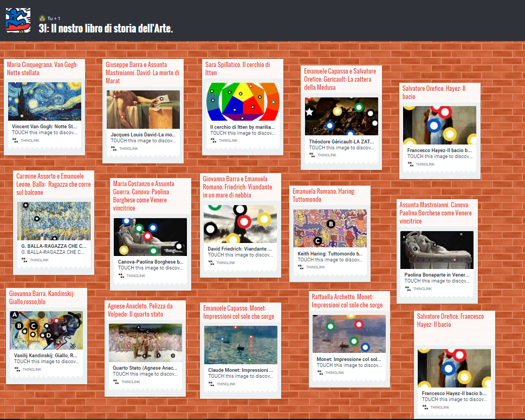
Task: Open the board's Keith Haring avatar icon
Action: [18, 21]
